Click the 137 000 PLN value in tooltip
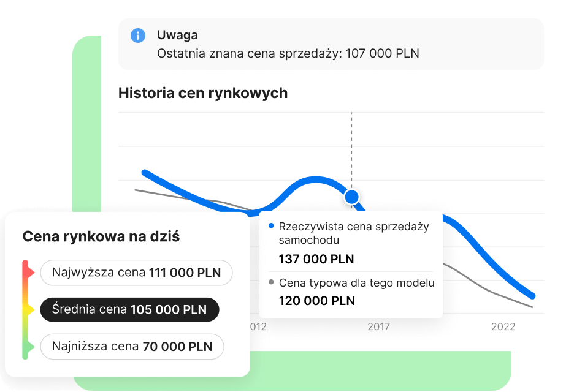 point(316,259)
